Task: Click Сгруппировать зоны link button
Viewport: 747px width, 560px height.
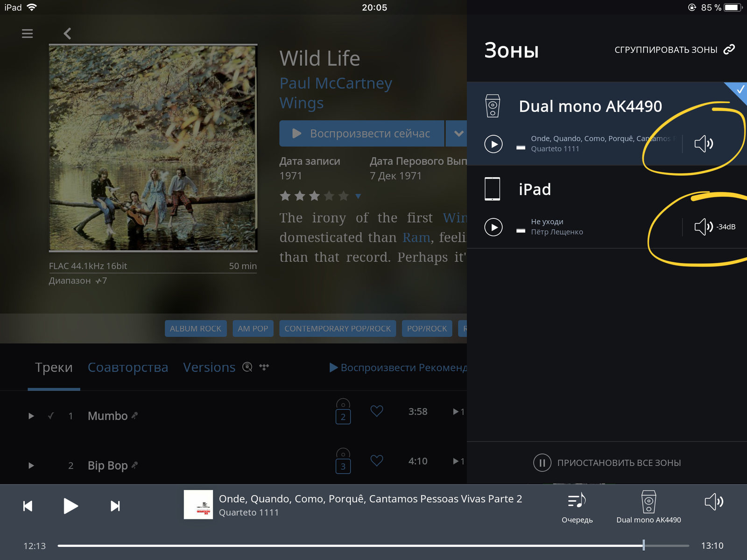Action: coord(675,49)
